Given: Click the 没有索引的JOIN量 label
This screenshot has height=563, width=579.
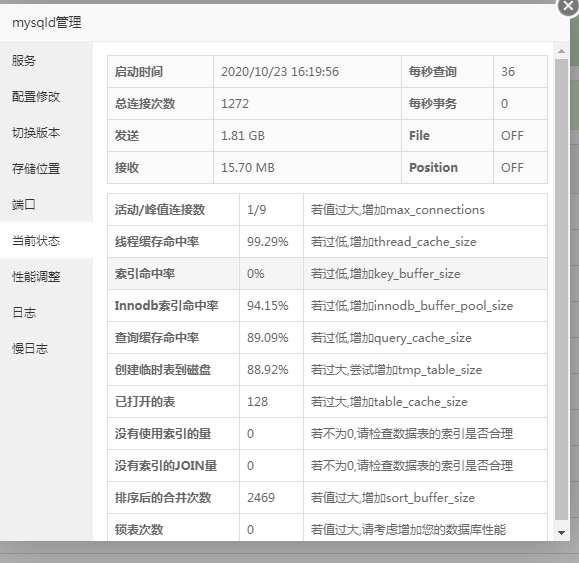Looking at the screenshot, I should [x=165, y=466].
